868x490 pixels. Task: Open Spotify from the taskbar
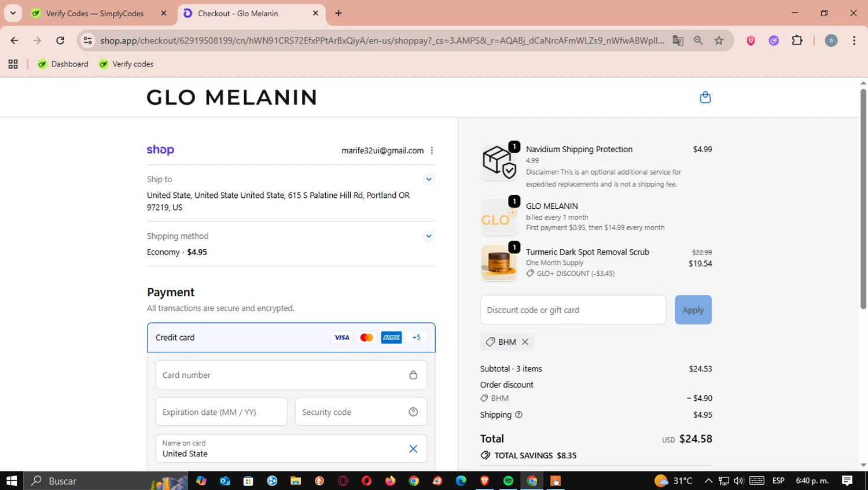(x=508, y=481)
